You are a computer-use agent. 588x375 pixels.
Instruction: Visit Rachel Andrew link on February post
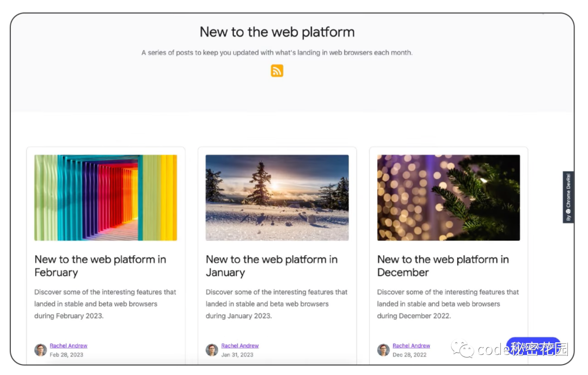68,346
